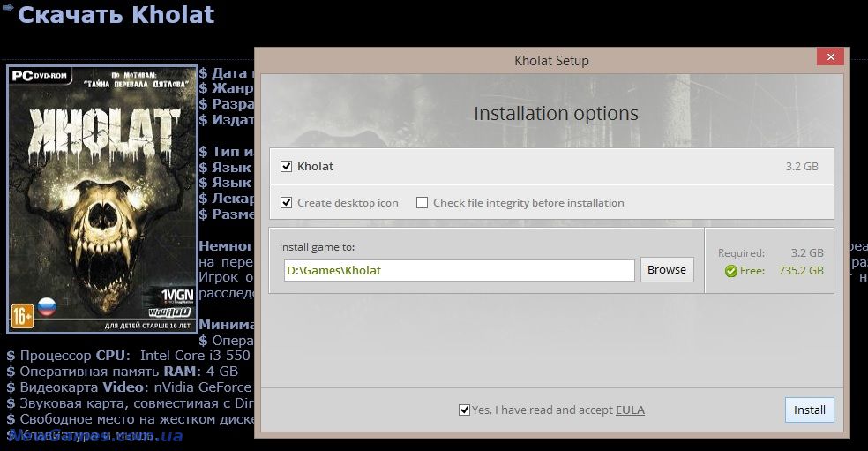Click the Kholat game cover image
The height and width of the screenshot is (451, 868).
[102, 199]
